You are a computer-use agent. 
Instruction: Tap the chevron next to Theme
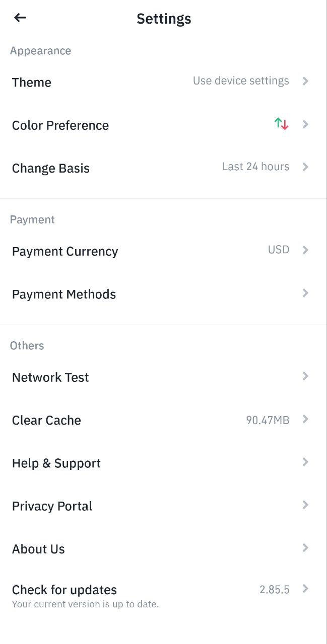click(305, 81)
